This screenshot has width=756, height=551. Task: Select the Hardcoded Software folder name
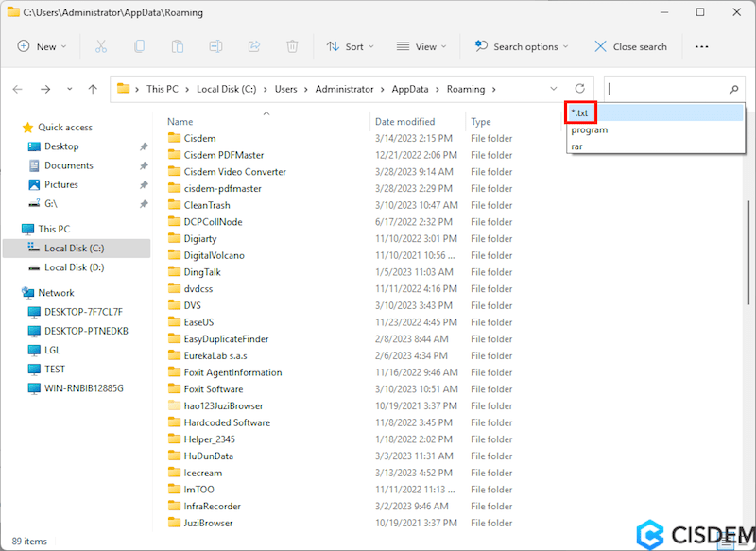(x=227, y=422)
